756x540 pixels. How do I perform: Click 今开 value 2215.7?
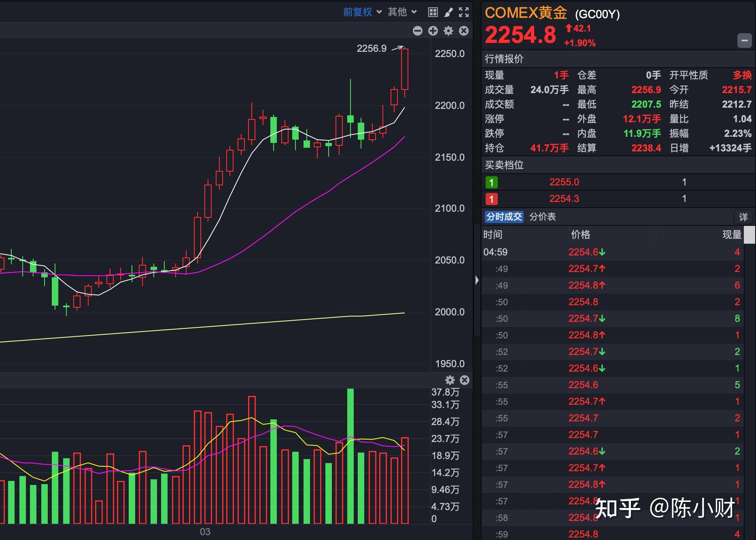(737, 90)
